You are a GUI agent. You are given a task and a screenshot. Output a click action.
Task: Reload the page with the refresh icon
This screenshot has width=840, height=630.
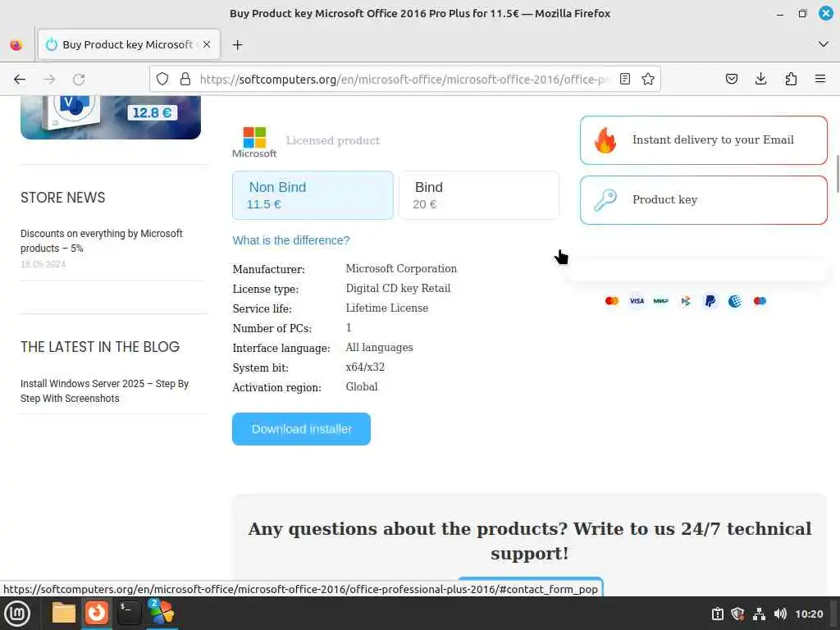click(79, 80)
